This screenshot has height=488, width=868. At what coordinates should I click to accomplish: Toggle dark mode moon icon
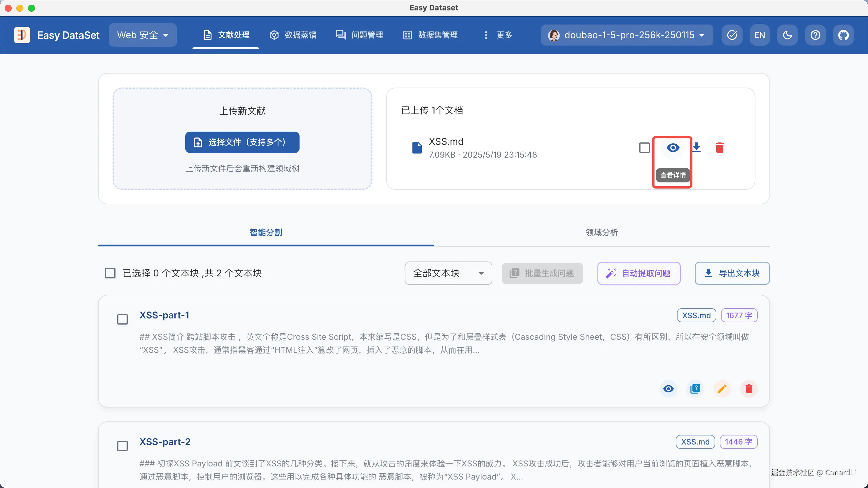(x=787, y=35)
